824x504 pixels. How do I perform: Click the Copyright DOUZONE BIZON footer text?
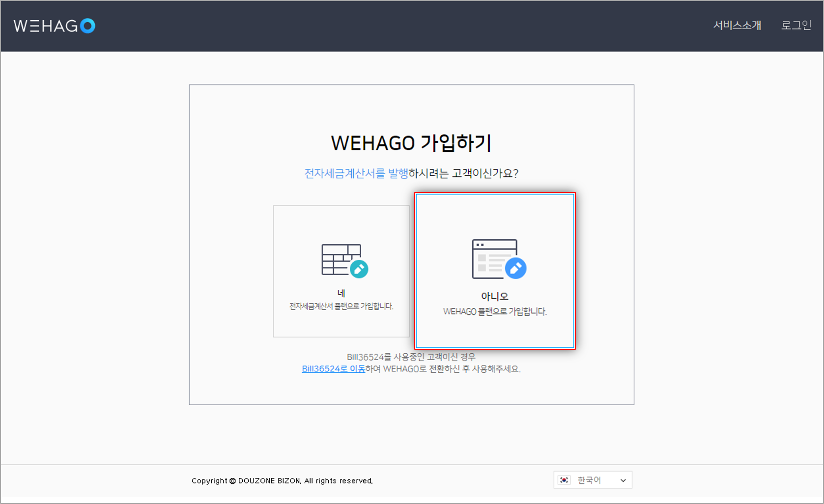pyautogui.click(x=283, y=480)
